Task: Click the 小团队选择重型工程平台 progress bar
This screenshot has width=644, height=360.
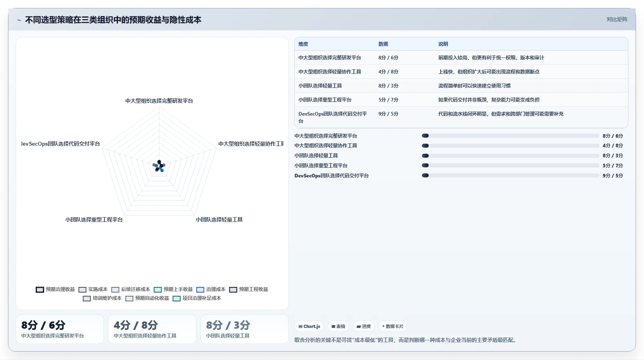Action: click(510, 165)
